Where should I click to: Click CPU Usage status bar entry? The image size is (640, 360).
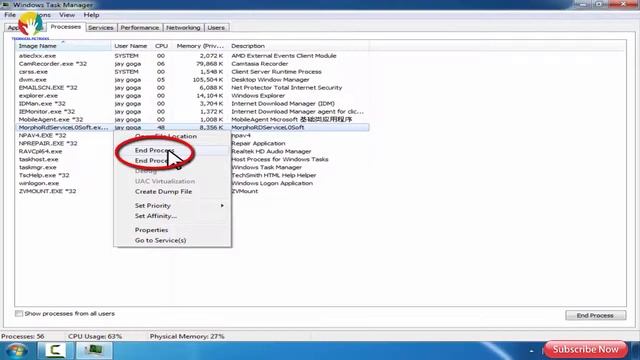95,336
